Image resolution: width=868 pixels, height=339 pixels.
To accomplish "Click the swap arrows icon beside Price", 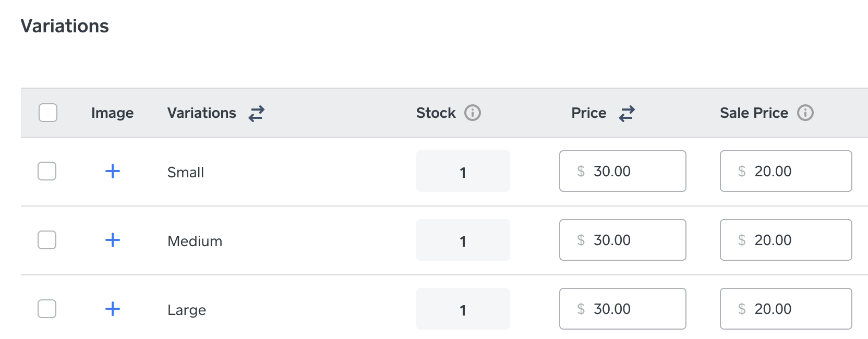I will point(626,113).
